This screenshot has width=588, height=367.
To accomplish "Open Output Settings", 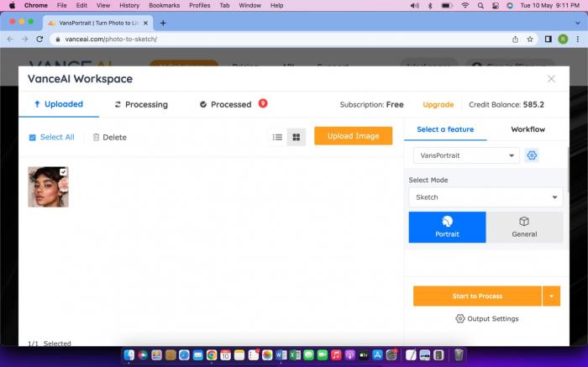I will pyautogui.click(x=486, y=318).
